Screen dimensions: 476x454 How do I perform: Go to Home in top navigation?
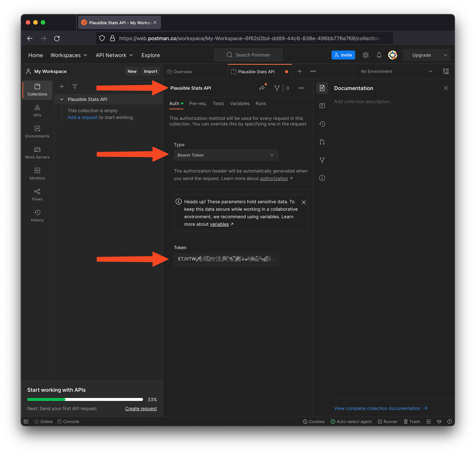36,55
